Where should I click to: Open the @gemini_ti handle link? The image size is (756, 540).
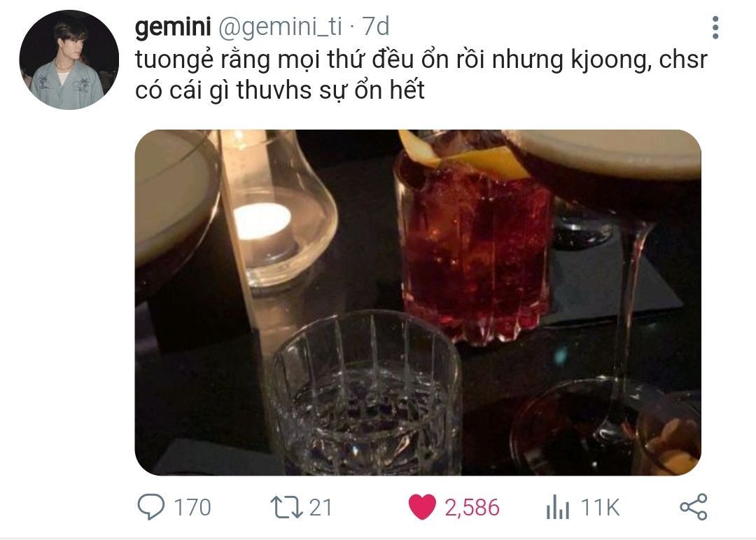pyautogui.click(x=280, y=27)
